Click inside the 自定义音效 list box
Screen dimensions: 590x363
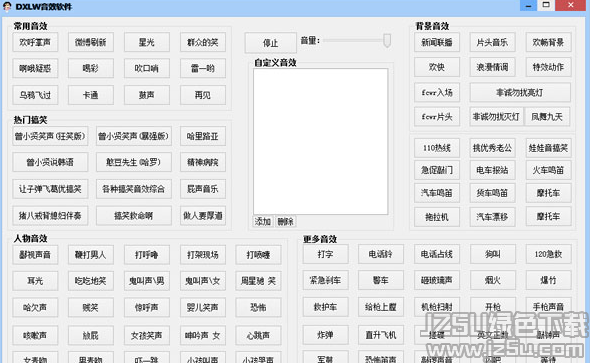coord(321,141)
